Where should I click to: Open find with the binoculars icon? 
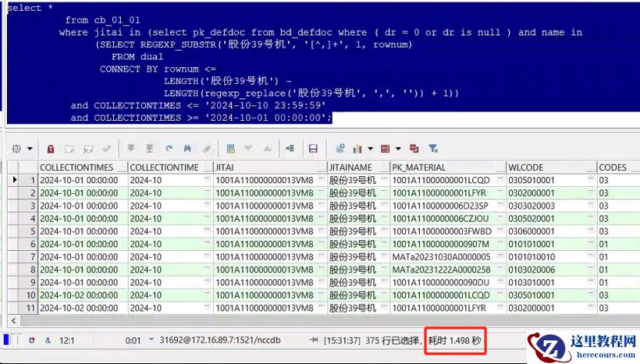pos(187,149)
